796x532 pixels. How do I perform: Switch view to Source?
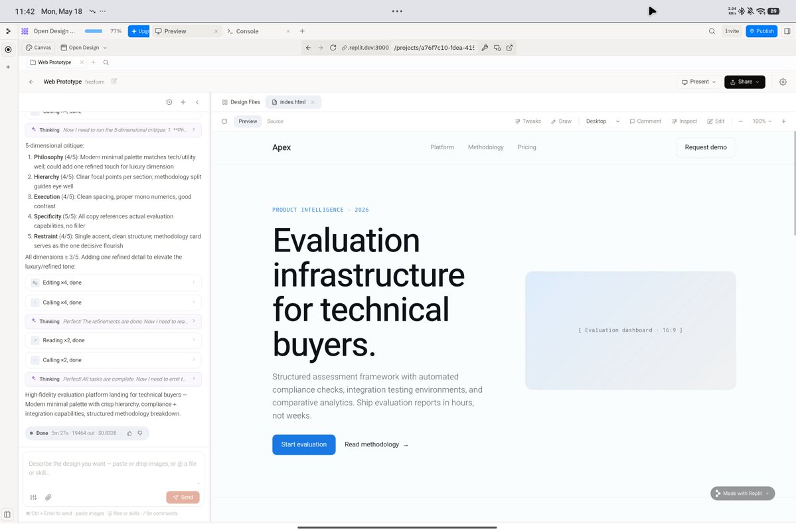275,121
